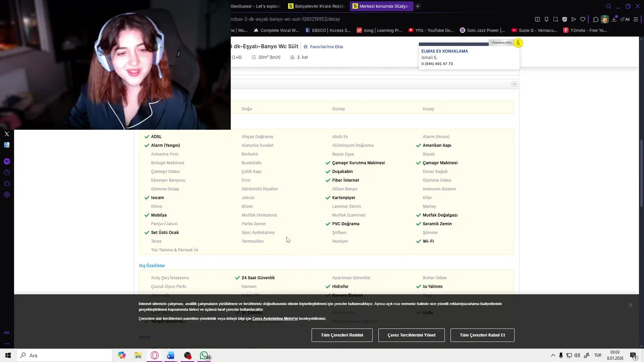Viewport: 644px width, 362px height.
Task: Open the sidebar history clock icon
Action: [7, 172]
